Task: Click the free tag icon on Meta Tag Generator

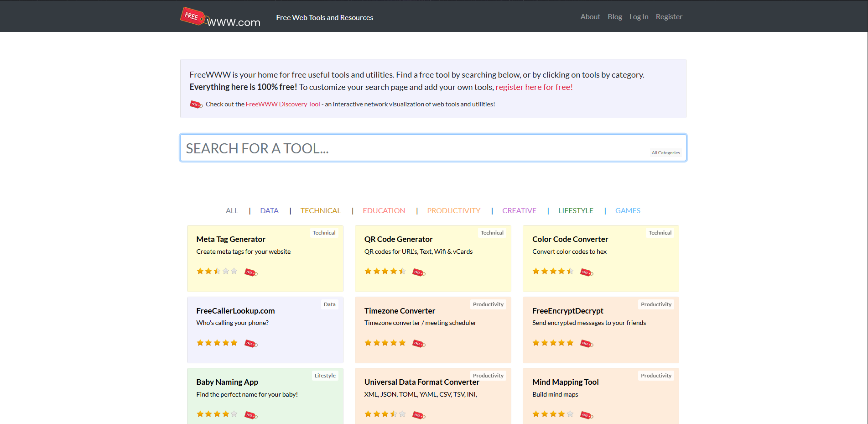Action: pyautogui.click(x=251, y=272)
